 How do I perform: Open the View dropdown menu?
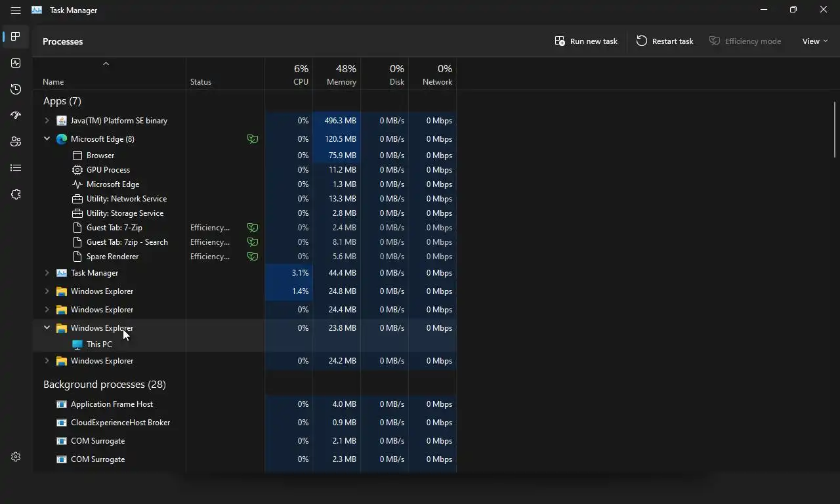tap(815, 41)
